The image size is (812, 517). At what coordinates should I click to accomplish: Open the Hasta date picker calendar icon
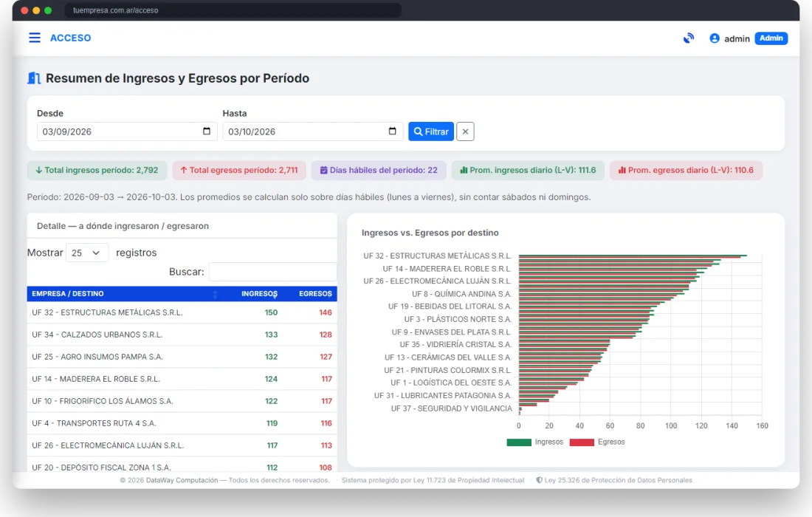tap(393, 131)
